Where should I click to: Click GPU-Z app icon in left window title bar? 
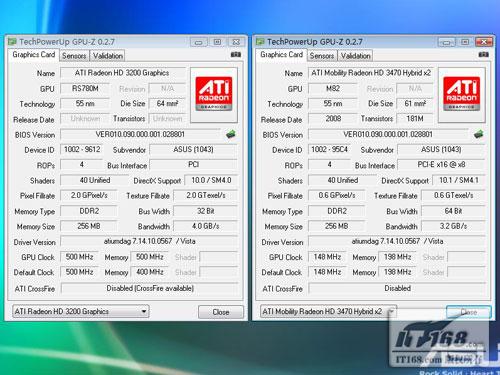[x=12, y=42]
